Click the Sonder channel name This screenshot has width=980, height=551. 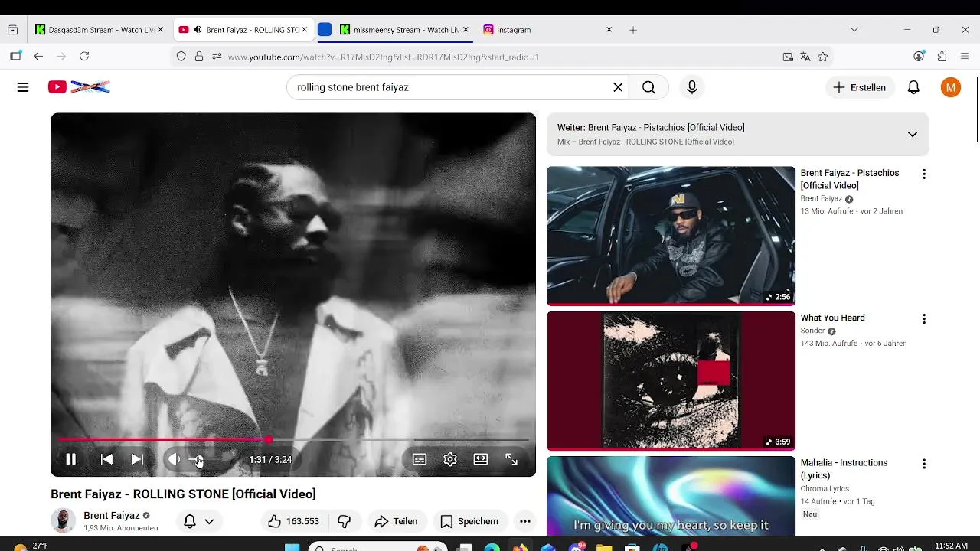[812, 331]
